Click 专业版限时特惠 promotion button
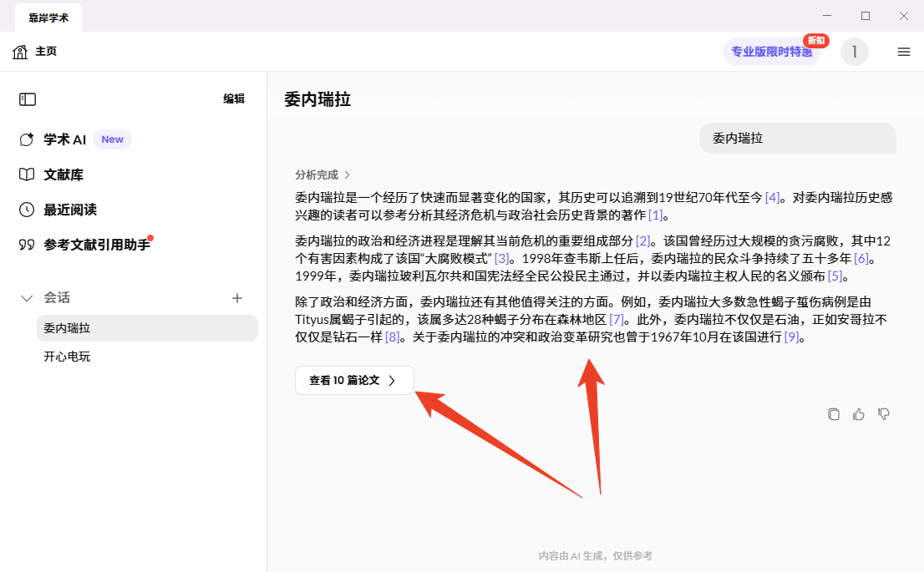The image size is (924, 572). click(771, 52)
